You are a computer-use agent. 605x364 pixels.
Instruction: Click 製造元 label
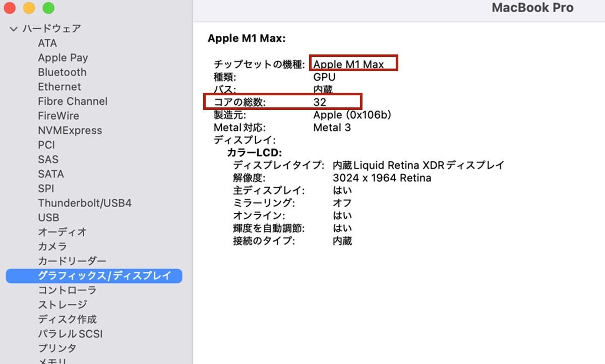pyautogui.click(x=230, y=115)
